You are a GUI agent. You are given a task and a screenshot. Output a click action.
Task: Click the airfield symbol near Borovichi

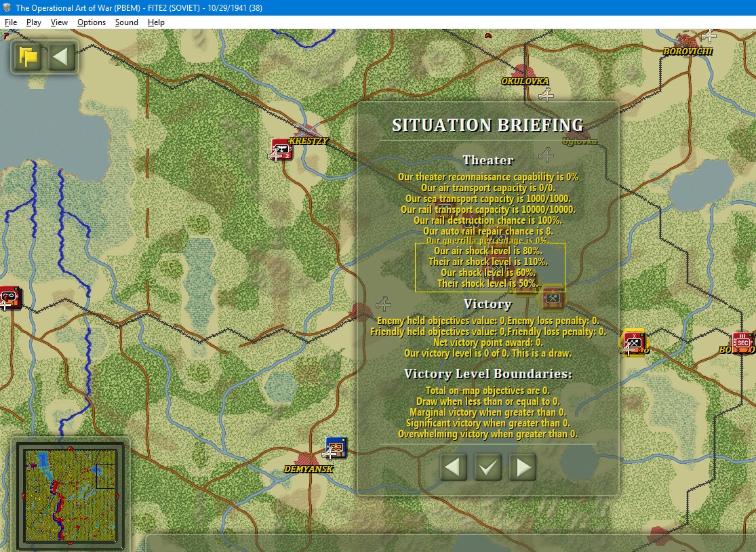tap(709, 35)
